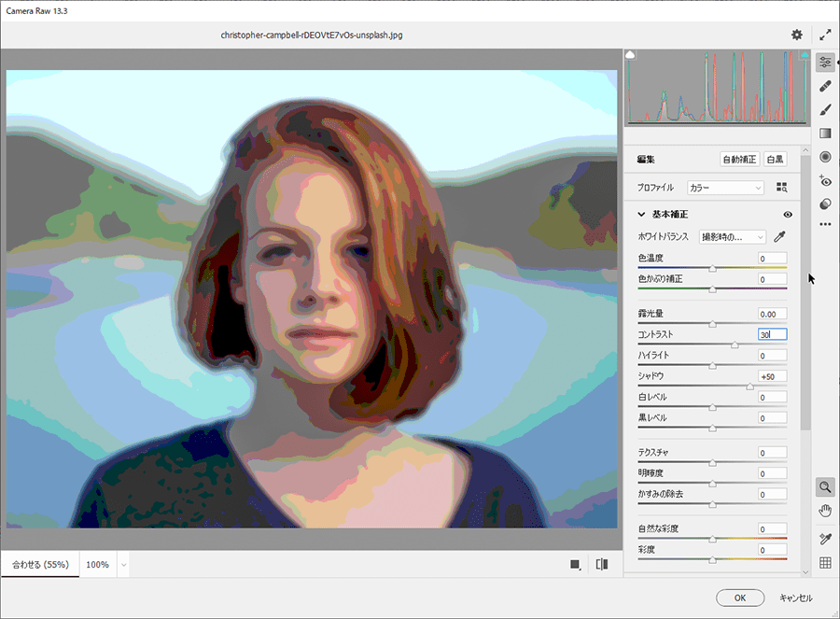This screenshot has height=619, width=840.
Task: Select the Red Eye removal tool
Action: (x=825, y=181)
